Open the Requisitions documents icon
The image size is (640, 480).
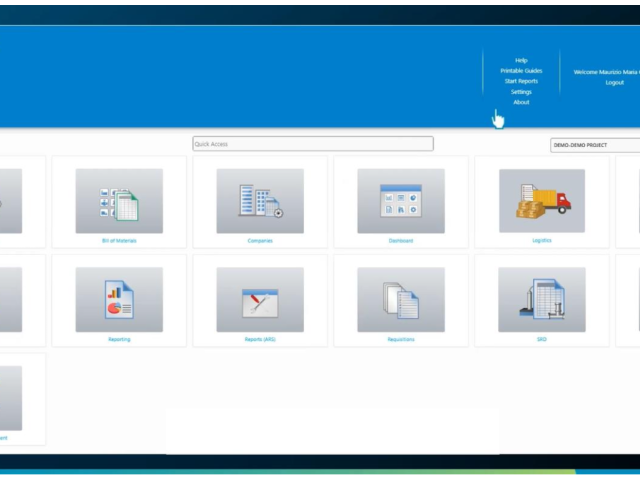pyautogui.click(x=401, y=299)
